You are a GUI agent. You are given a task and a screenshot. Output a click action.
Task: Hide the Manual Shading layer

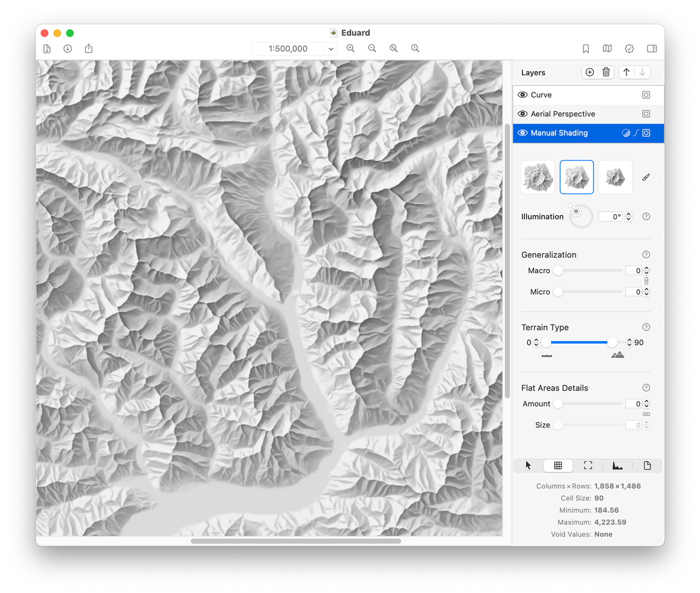522,133
